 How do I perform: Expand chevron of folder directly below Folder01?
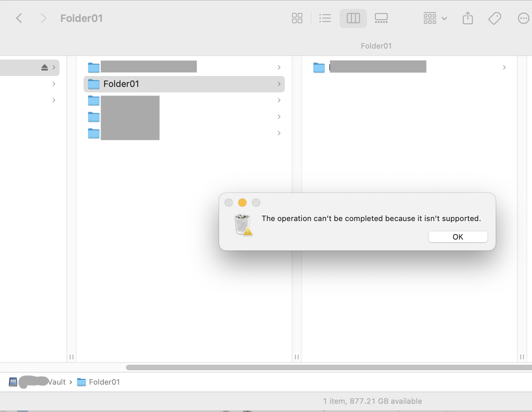[279, 100]
